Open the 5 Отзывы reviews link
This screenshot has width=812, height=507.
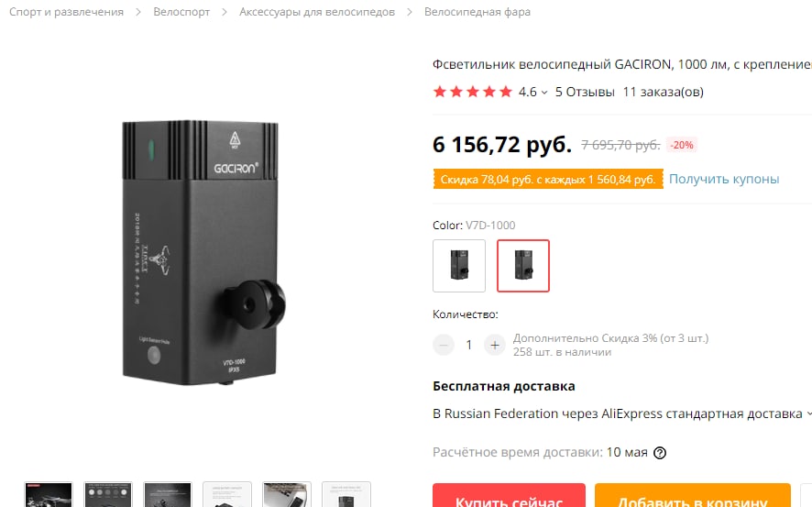585,93
